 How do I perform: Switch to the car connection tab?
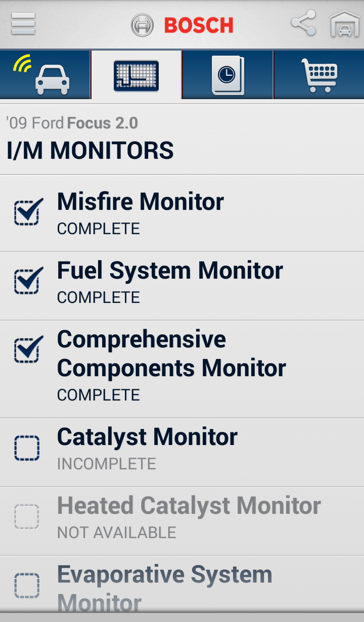click(x=45, y=75)
